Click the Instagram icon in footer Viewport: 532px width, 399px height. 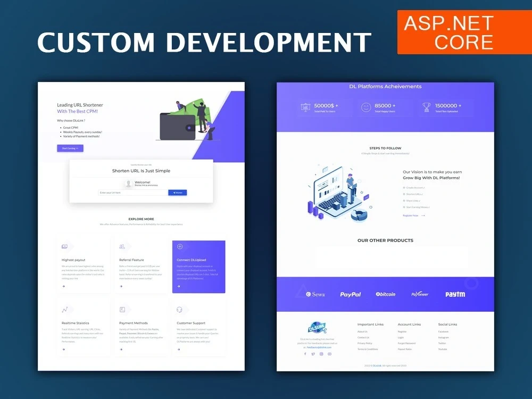(x=321, y=354)
